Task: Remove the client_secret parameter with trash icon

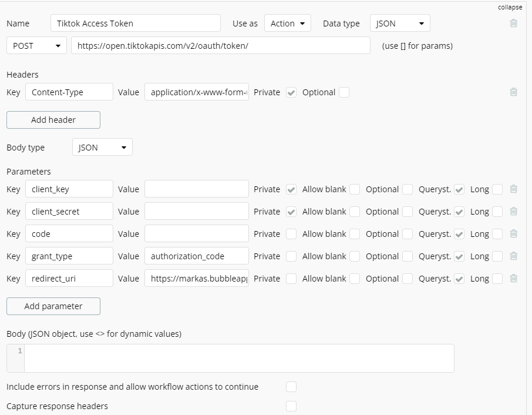Action: click(x=514, y=212)
